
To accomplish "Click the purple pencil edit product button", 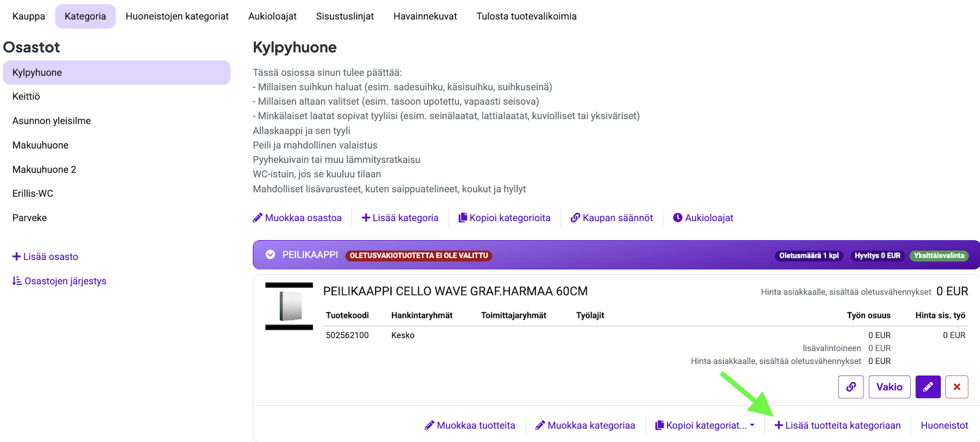I will click(x=928, y=387).
